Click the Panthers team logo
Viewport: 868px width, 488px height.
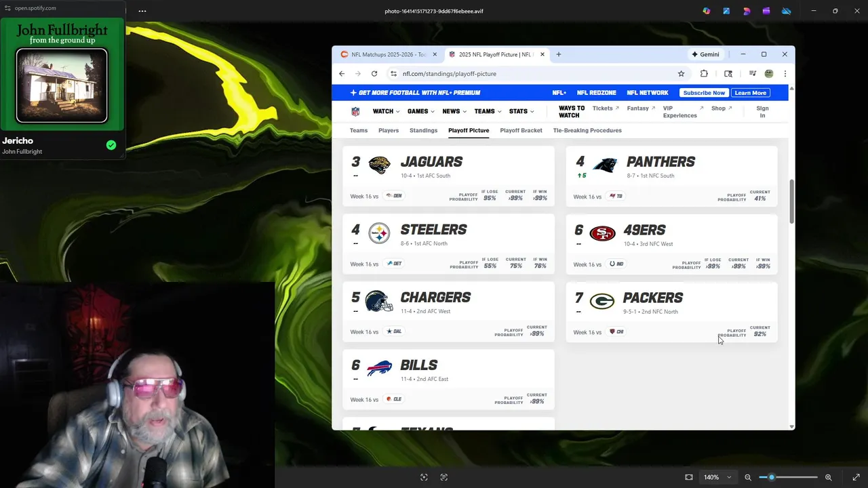point(604,165)
